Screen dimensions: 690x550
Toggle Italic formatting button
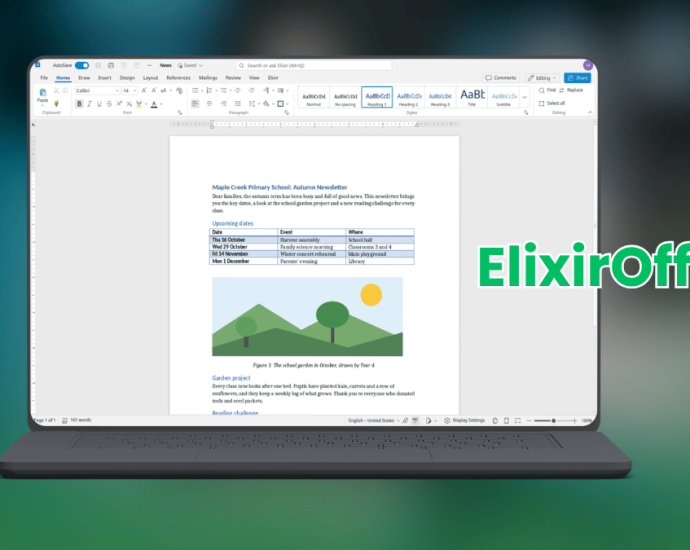(x=89, y=104)
